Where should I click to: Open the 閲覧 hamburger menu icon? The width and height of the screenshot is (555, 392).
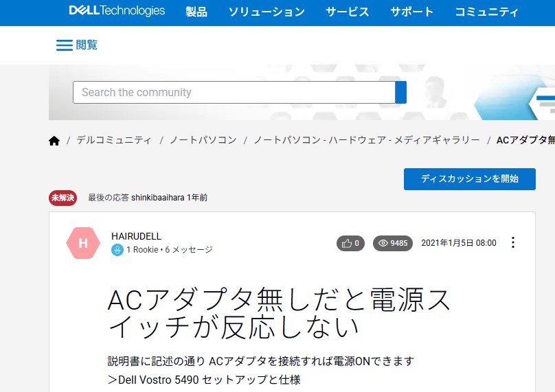pos(64,45)
